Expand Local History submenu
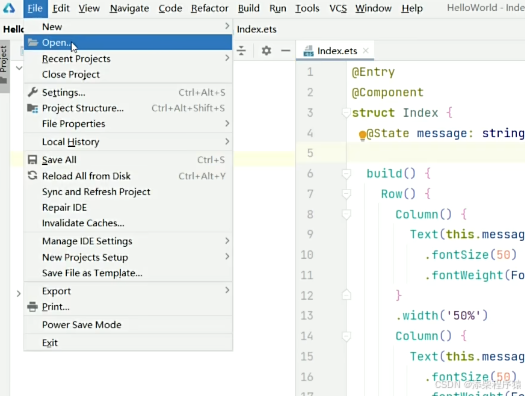525x396 pixels. tap(128, 142)
